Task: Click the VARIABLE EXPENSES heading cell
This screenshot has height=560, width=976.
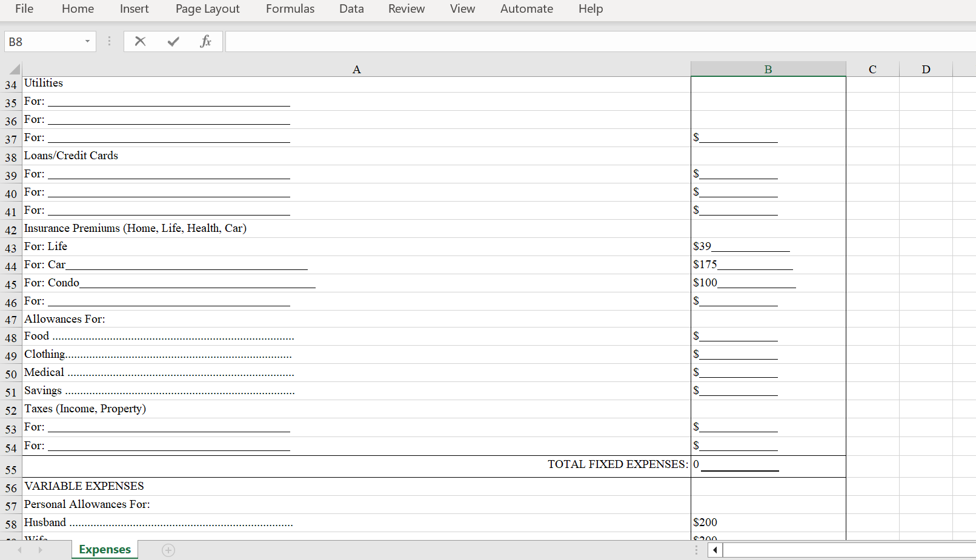Action: 356,487
